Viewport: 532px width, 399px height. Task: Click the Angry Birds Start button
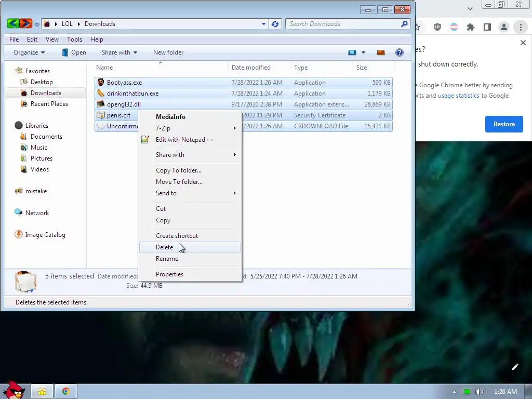[13, 390]
